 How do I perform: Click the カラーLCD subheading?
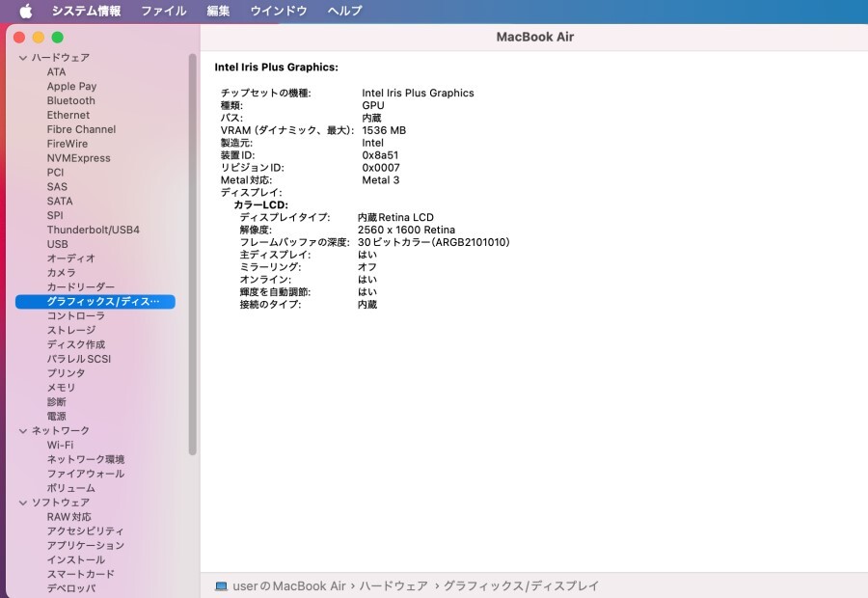pos(260,204)
